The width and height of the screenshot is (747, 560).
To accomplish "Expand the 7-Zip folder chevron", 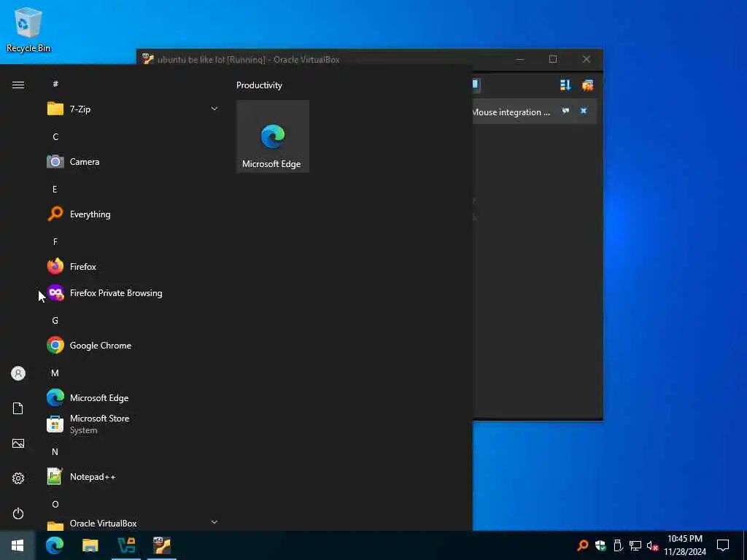I will coord(214,109).
